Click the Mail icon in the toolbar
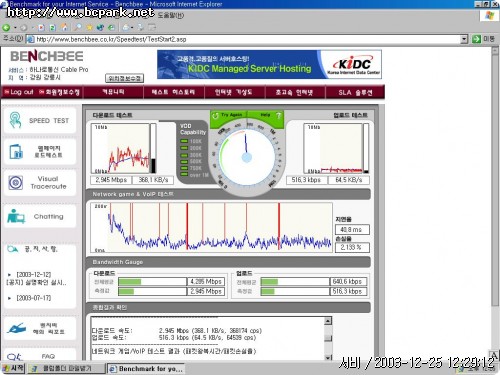 [126, 28]
